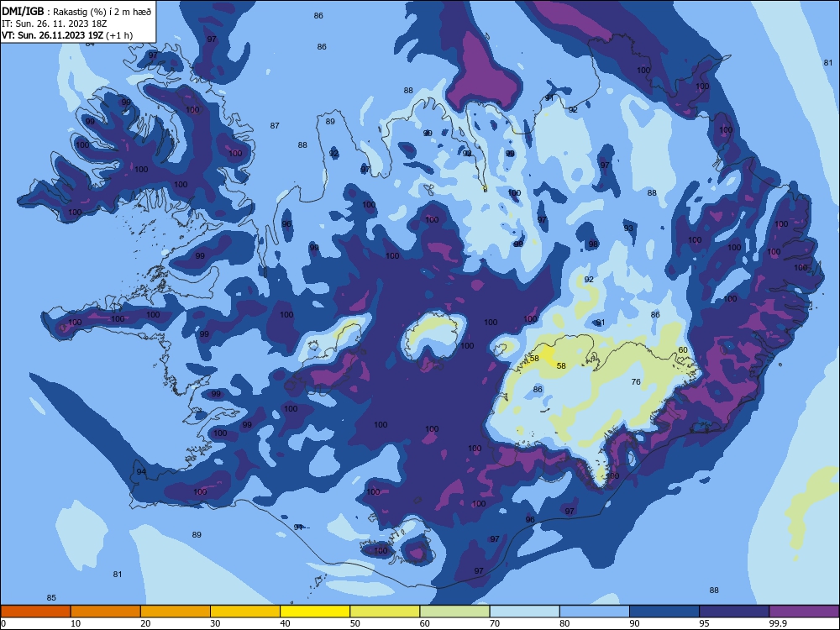Click the '95' legend tick label
The width and height of the screenshot is (840, 630).
(x=704, y=623)
